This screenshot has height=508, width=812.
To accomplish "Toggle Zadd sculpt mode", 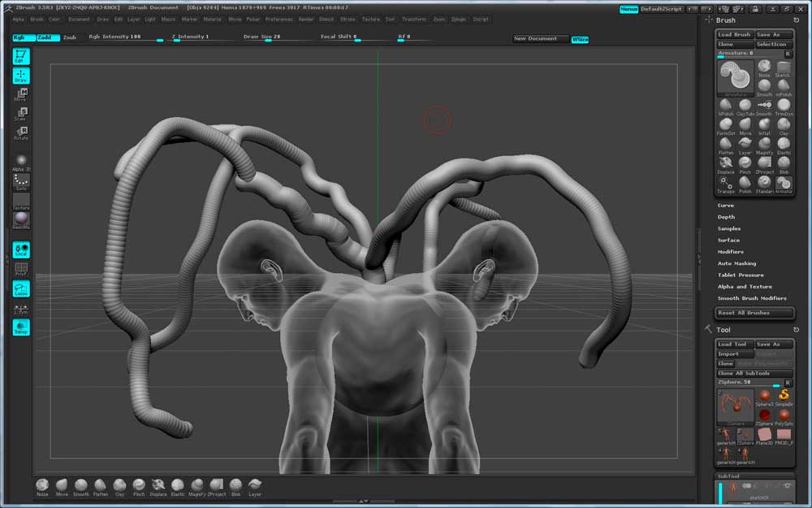I will (48, 37).
